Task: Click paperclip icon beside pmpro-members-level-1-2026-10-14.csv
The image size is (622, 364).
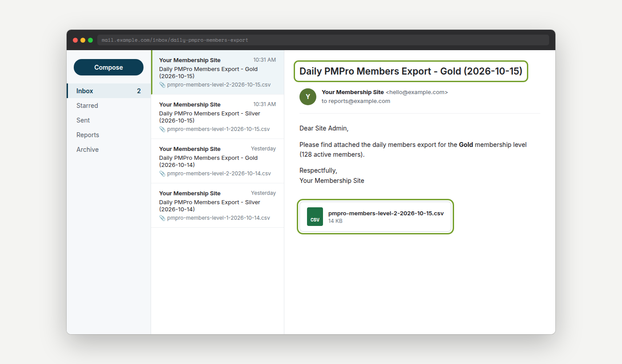Action: click(x=162, y=218)
